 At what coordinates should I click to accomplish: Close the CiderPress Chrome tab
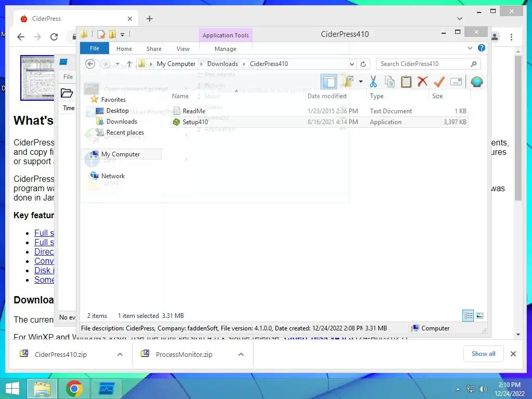pyautogui.click(x=129, y=19)
